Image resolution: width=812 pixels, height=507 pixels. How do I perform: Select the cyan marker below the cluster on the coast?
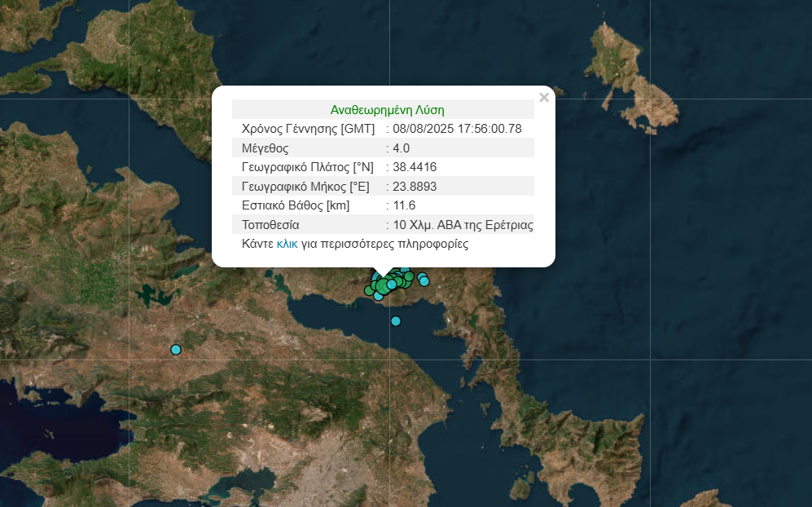point(378,296)
